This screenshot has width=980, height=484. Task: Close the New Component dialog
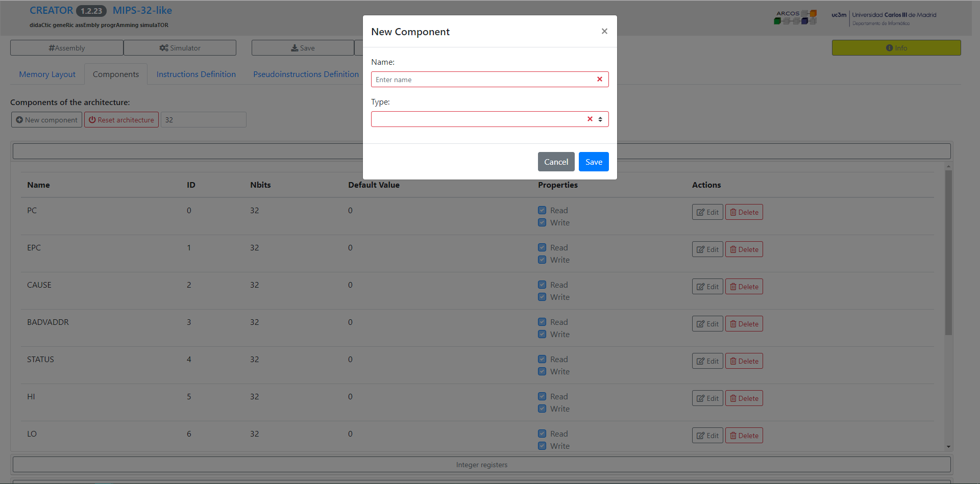[x=604, y=32]
